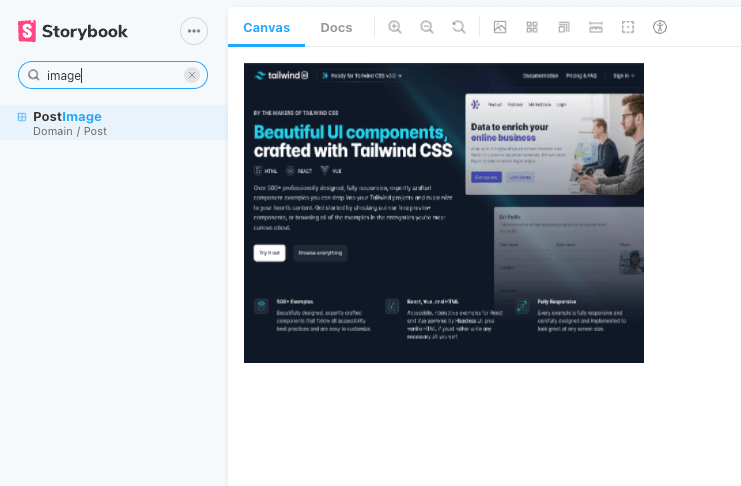The image size is (741, 486).
Task: Reset the canvas zoom level
Action: 459,27
